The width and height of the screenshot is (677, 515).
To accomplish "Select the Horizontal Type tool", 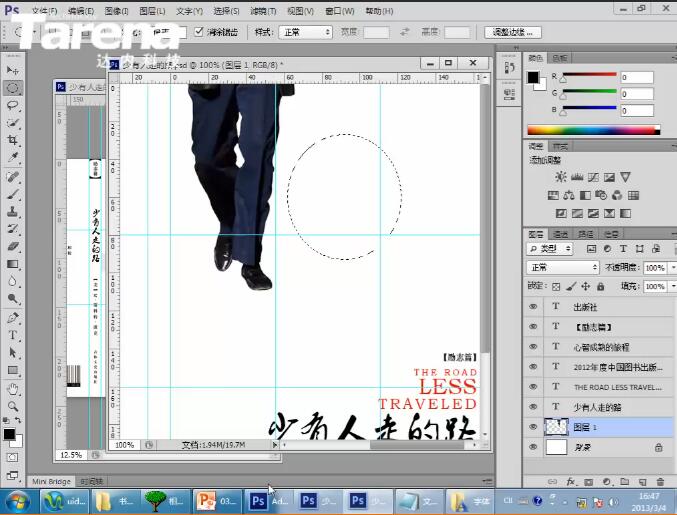I will [13, 335].
